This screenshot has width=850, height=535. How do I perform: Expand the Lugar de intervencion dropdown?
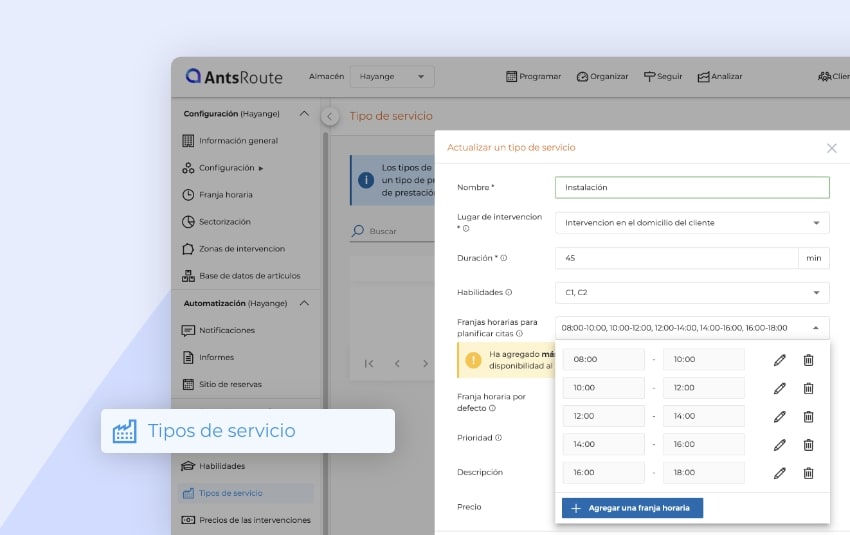click(x=816, y=222)
